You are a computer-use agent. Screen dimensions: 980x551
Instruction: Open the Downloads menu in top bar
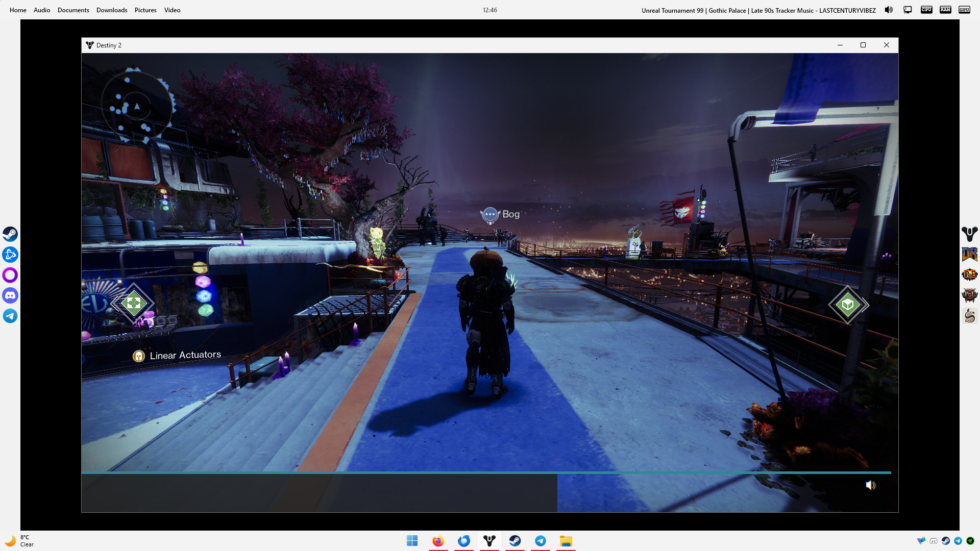point(112,10)
